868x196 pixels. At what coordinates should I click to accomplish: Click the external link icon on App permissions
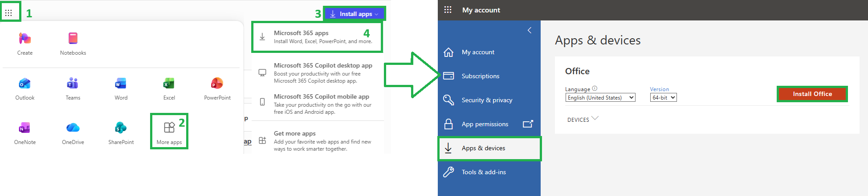pyautogui.click(x=528, y=124)
